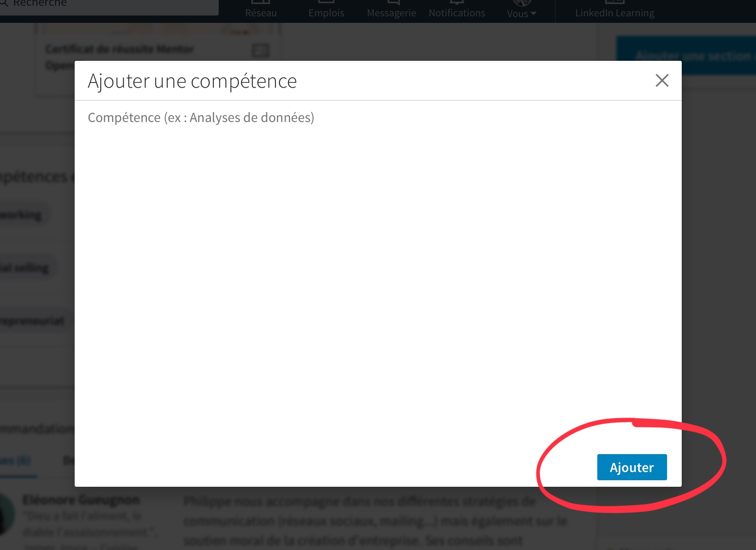Click the image icon beside Certificat de réussite
The width and height of the screenshot is (756, 550).
260,51
